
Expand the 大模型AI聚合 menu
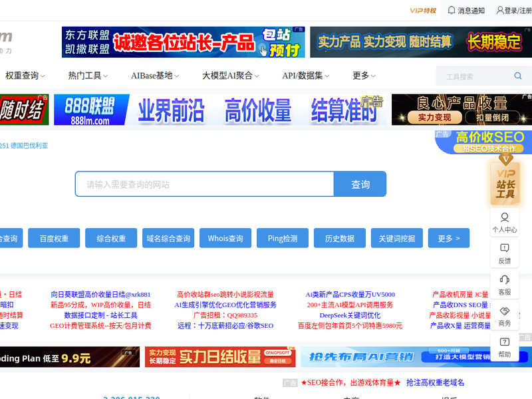230,76
